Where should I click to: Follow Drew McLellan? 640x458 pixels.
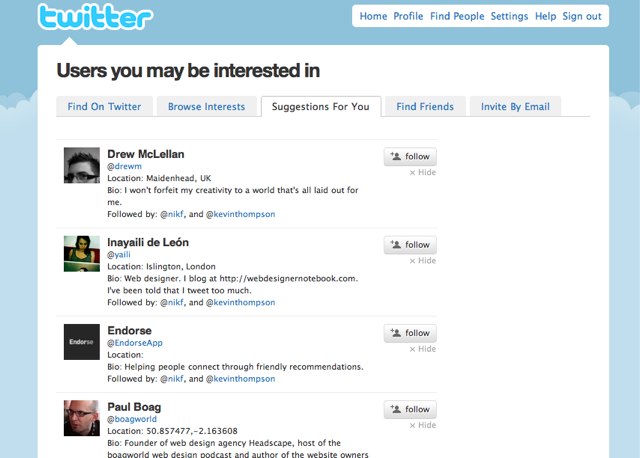point(410,156)
